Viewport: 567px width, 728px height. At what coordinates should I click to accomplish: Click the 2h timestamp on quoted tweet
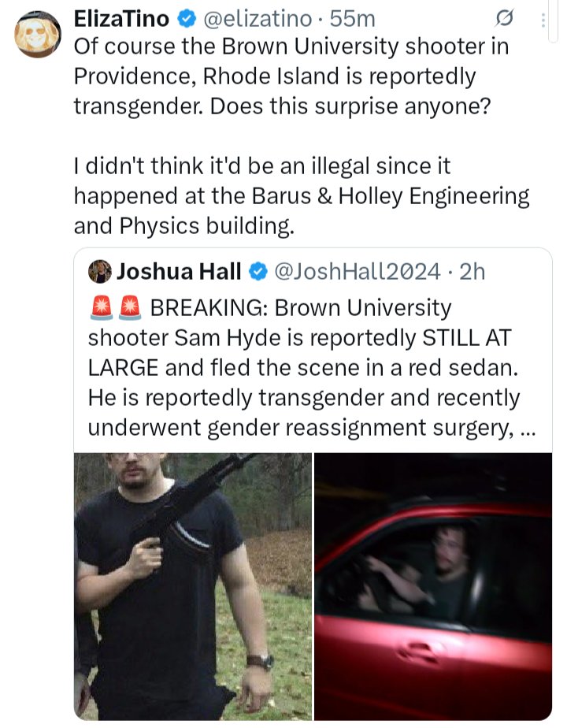click(x=472, y=272)
